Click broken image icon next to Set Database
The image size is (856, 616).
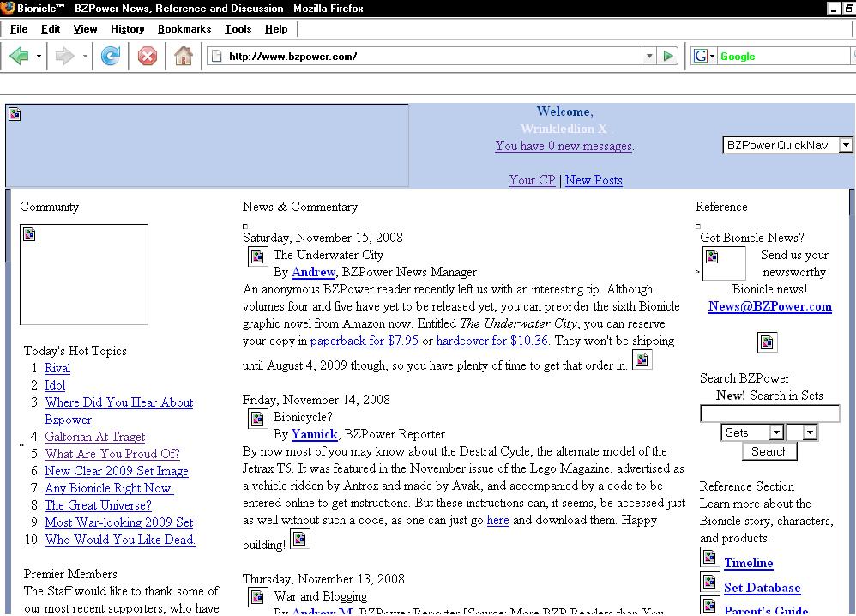point(709,583)
